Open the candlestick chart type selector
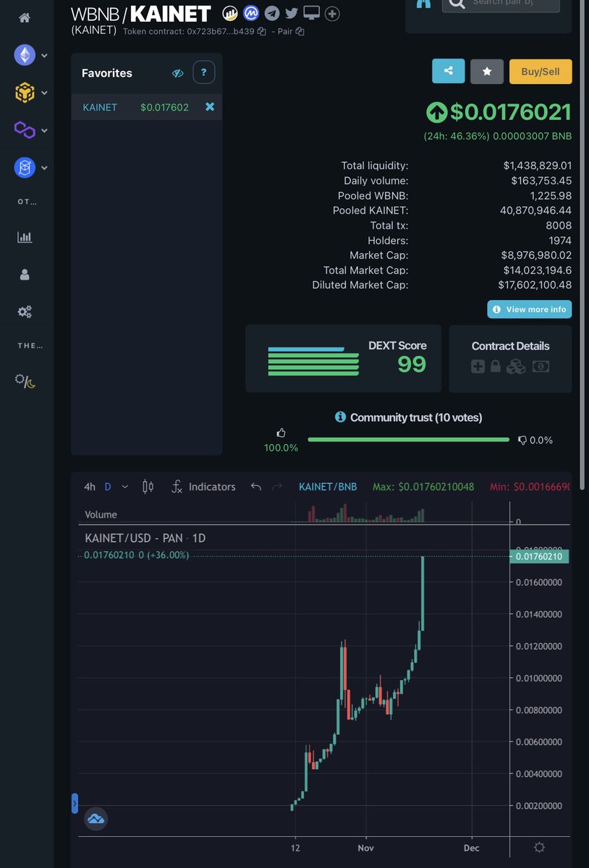This screenshot has height=868, width=589. pyautogui.click(x=148, y=487)
